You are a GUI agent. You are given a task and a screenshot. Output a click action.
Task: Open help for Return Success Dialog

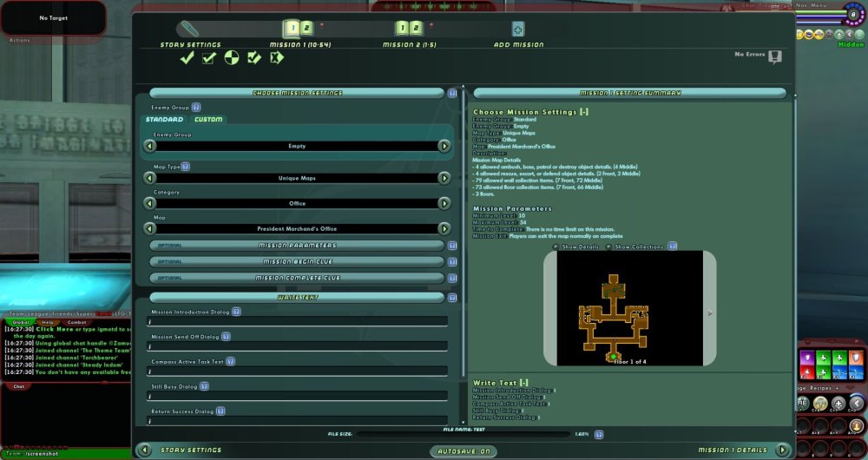click(x=220, y=411)
